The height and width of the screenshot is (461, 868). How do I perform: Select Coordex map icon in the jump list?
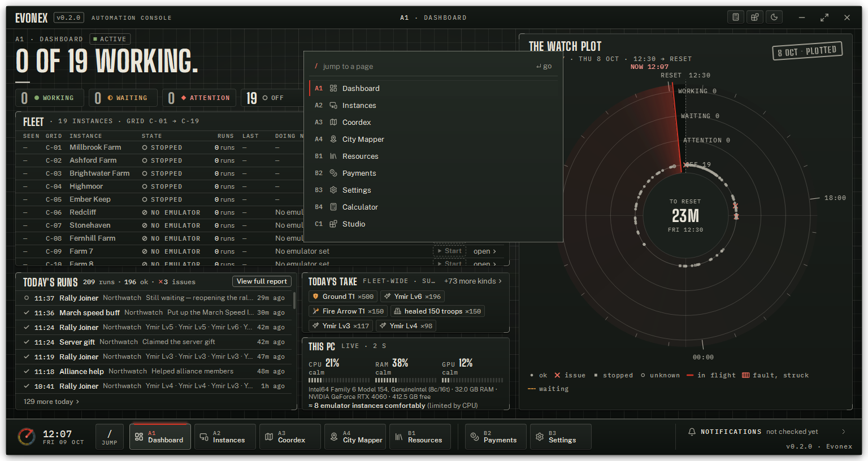click(x=333, y=122)
